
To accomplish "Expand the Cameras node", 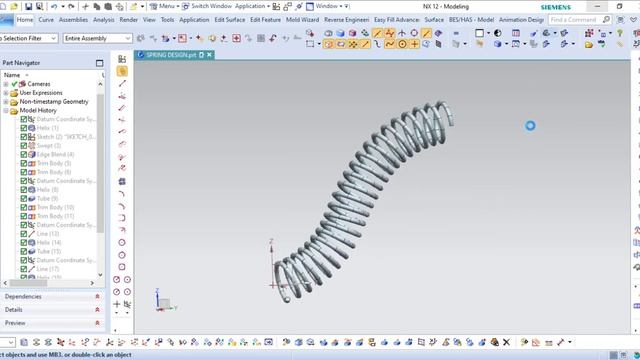I will click(x=6, y=84).
